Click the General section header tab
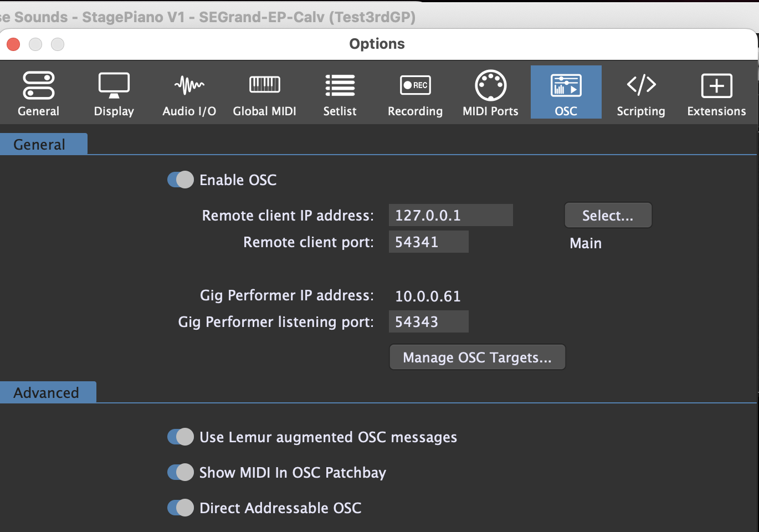 coord(40,144)
